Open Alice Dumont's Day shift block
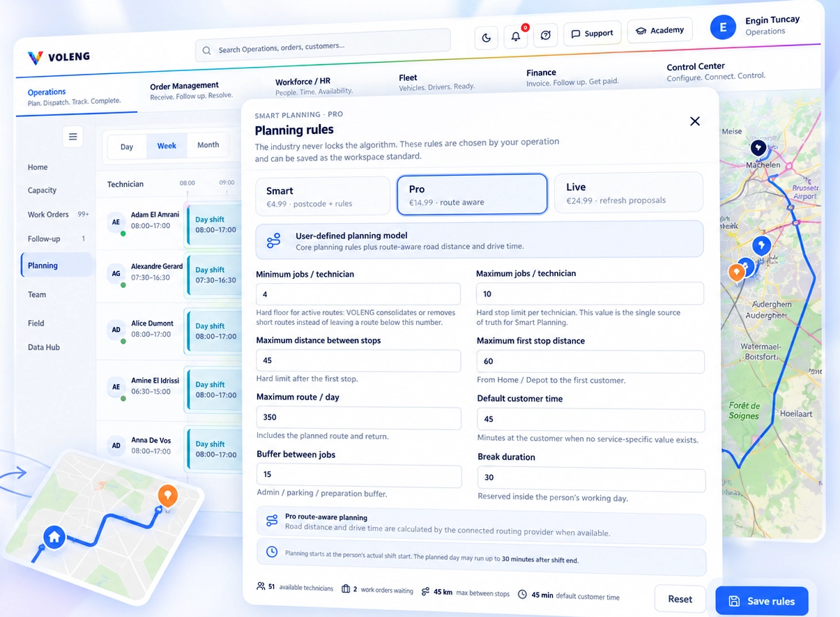 214,331
